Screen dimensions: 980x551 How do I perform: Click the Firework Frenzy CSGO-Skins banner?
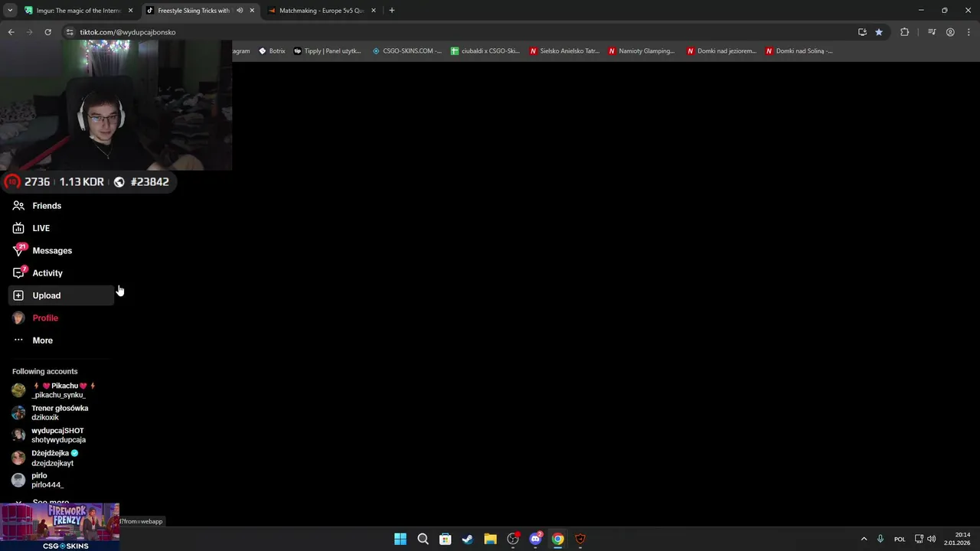click(60, 527)
